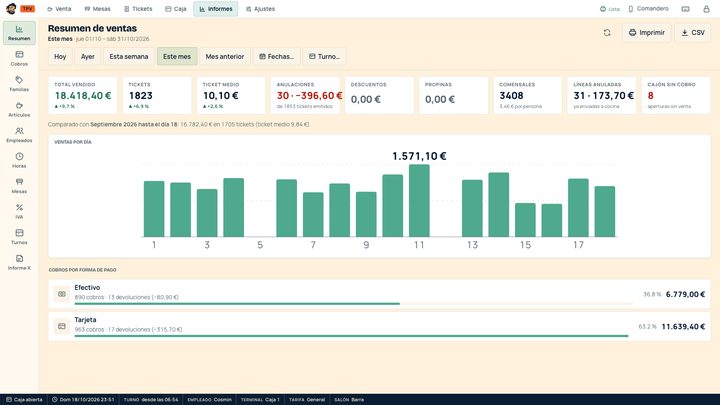Open the Mesas sidebar report
The height and width of the screenshot is (405, 720).
pyautogui.click(x=19, y=186)
